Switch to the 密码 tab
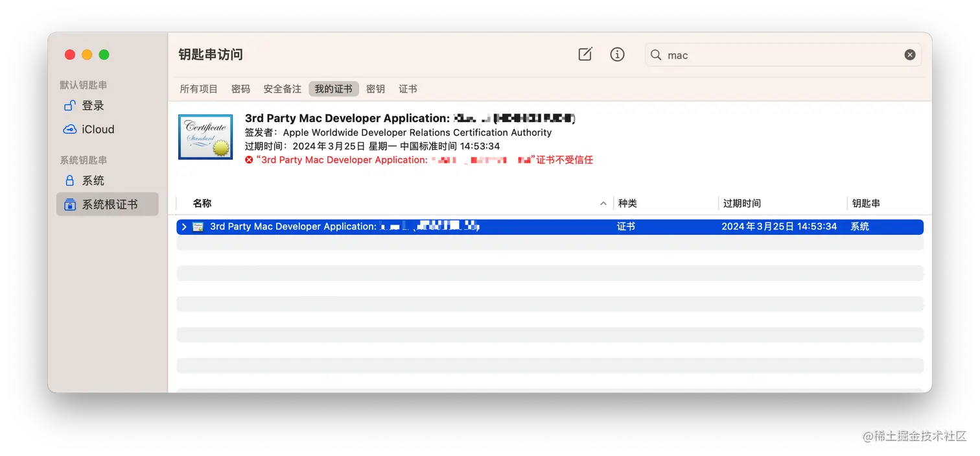The width and height of the screenshot is (980, 456). [x=240, y=89]
